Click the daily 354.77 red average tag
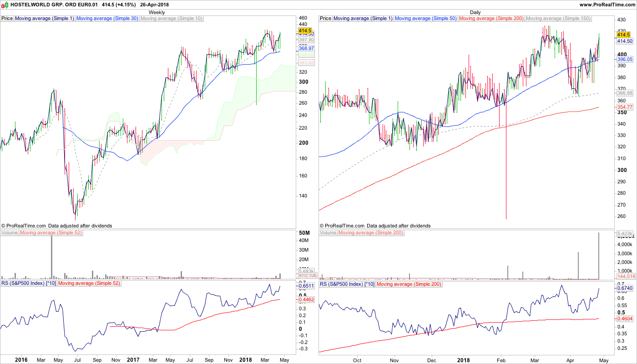This screenshot has height=364, width=637. (625, 107)
